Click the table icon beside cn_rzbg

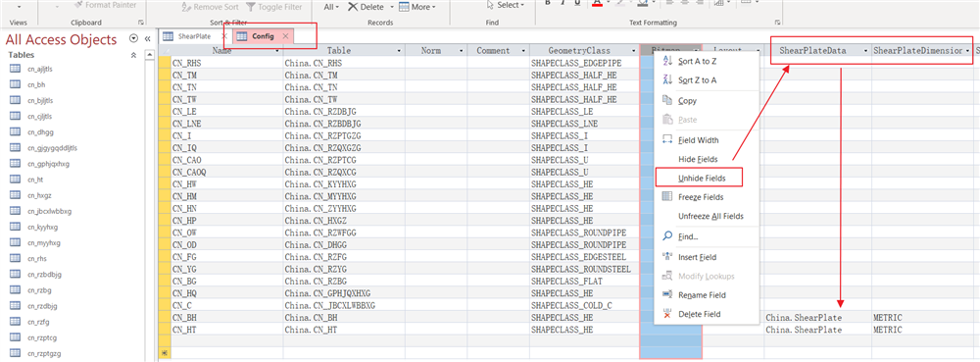point(16,290)
